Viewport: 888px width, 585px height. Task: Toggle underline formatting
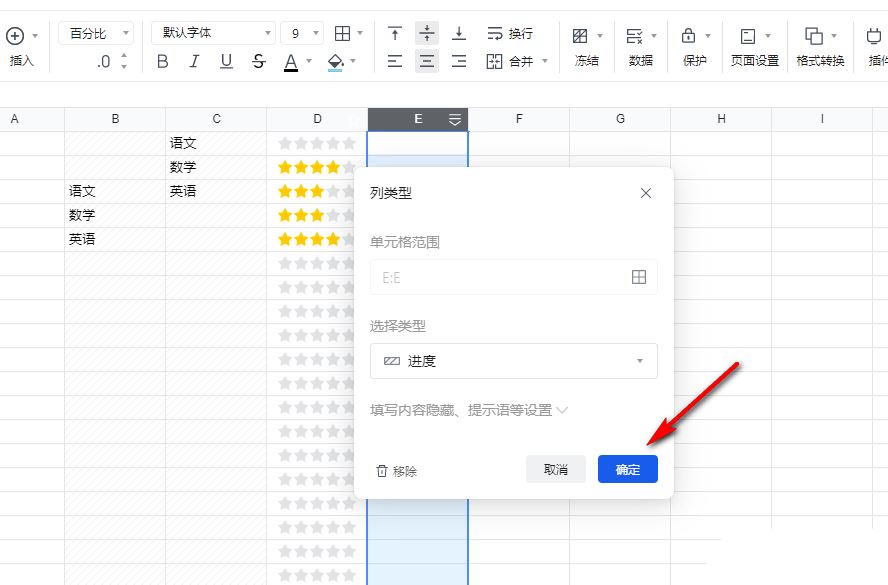226,61
